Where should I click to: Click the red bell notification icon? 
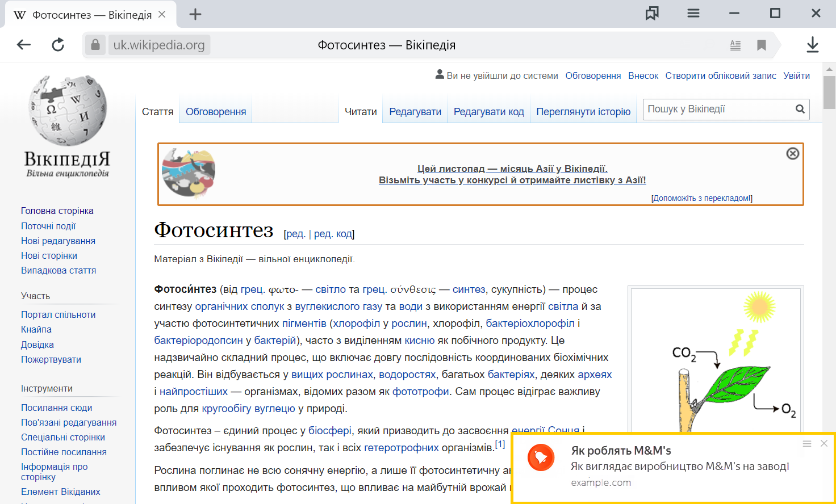click(541, 457)
